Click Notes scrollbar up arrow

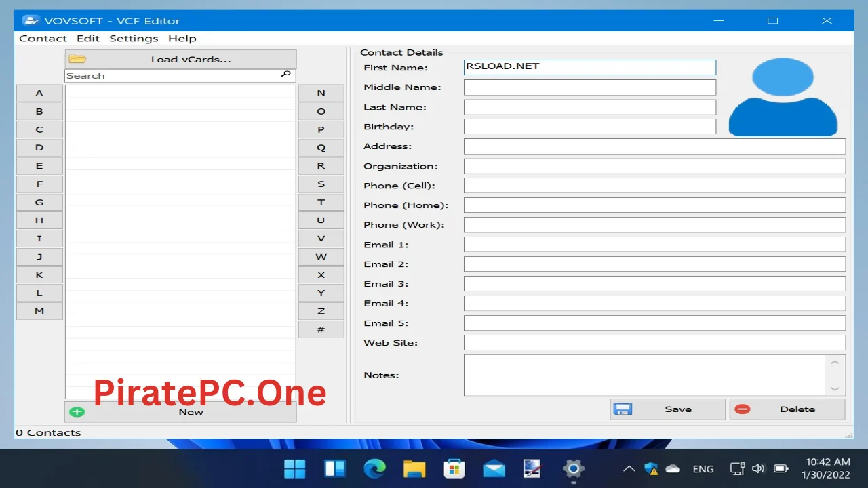(x=835, y=362)
